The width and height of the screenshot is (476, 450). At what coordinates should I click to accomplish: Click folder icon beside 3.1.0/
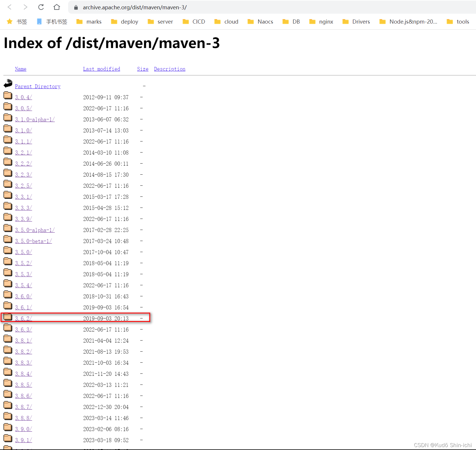tap(8, 128)
